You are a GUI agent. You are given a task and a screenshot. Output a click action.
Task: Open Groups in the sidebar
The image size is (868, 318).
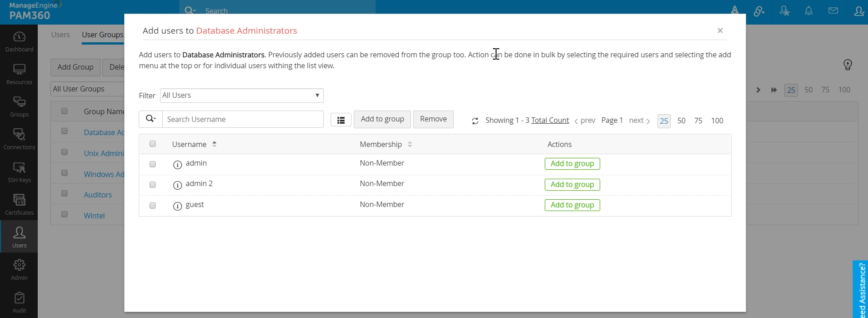click(19, 106)
